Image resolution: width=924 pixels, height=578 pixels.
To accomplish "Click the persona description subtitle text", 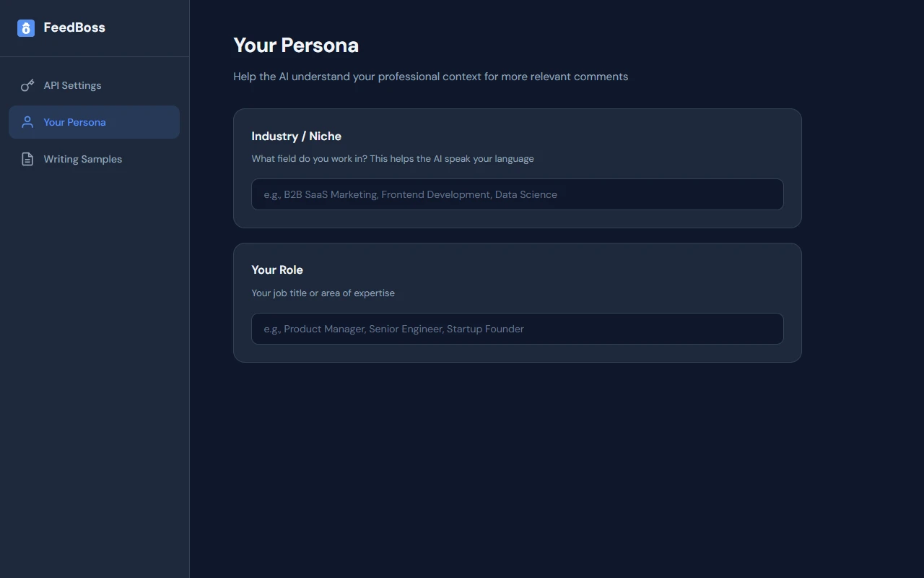I will tap(430, 76).
